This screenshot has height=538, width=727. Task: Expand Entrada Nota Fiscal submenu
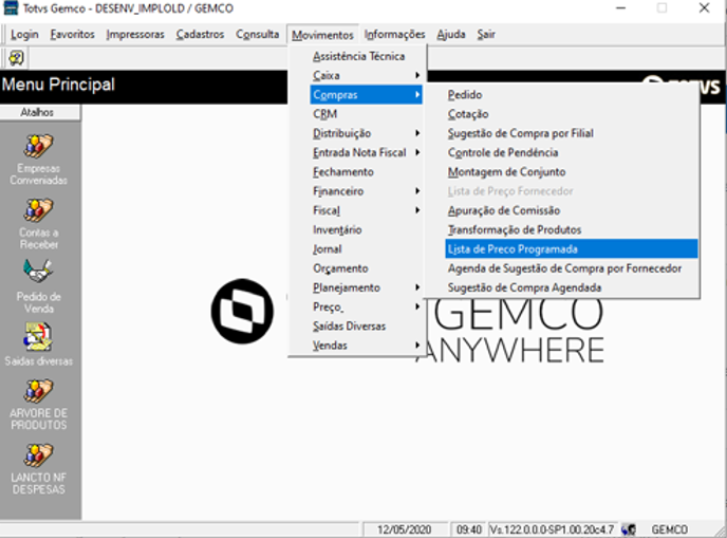pos(366,153)
